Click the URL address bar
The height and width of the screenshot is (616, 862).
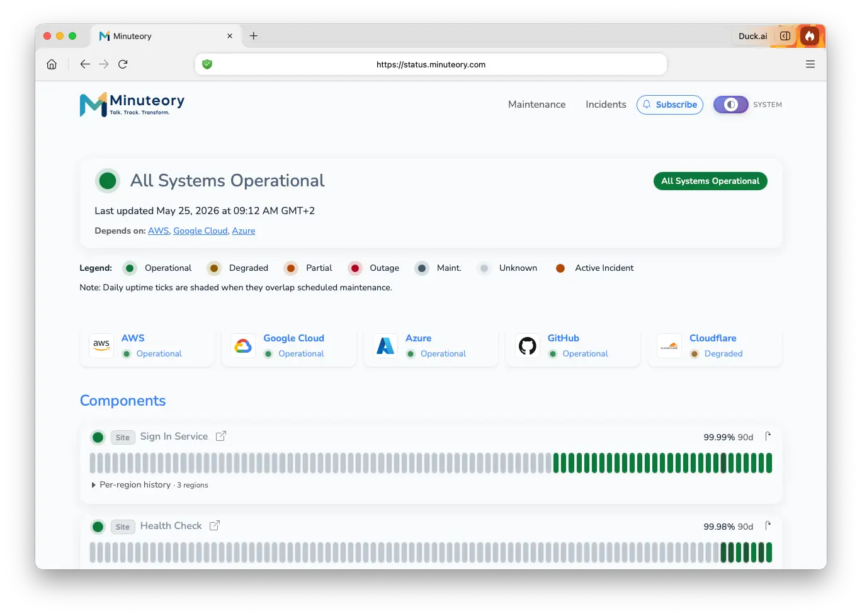point(431,64)
